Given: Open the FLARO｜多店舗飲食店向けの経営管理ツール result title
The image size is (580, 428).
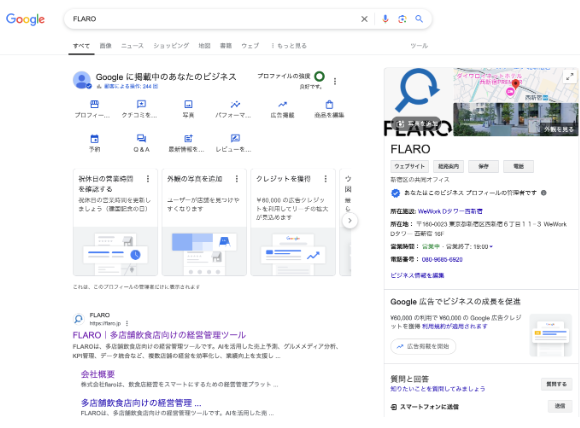Looking at the screenshot, I should [159, 335].
